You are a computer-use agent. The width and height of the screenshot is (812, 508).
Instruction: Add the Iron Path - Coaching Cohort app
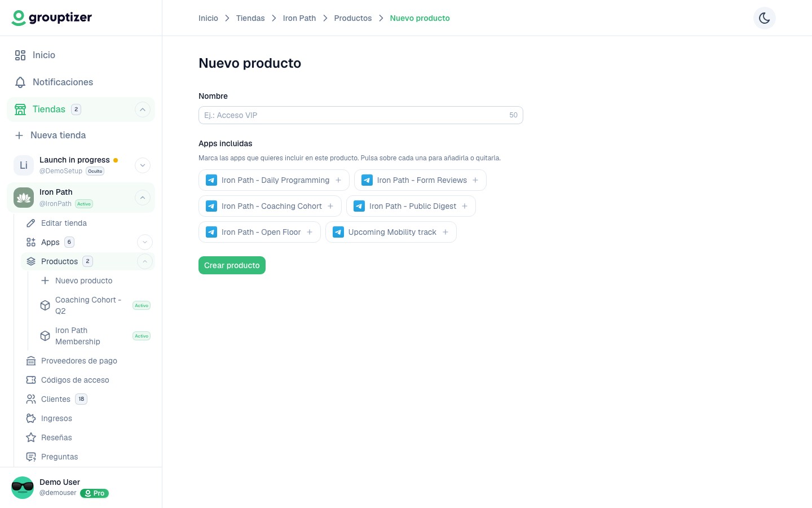click(x=270, y=206)
